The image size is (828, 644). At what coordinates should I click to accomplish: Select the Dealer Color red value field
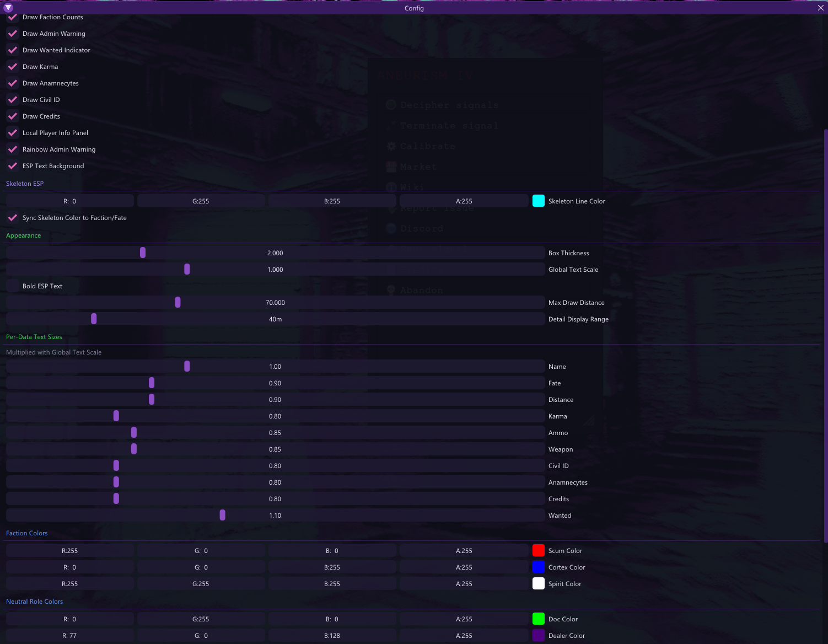[70, 636]
